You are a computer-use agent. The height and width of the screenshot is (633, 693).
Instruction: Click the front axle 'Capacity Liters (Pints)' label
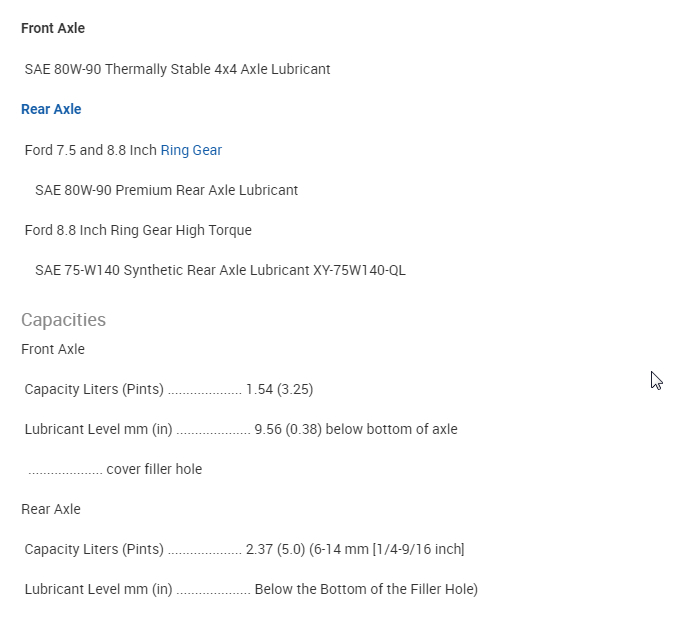click(94, 389)
